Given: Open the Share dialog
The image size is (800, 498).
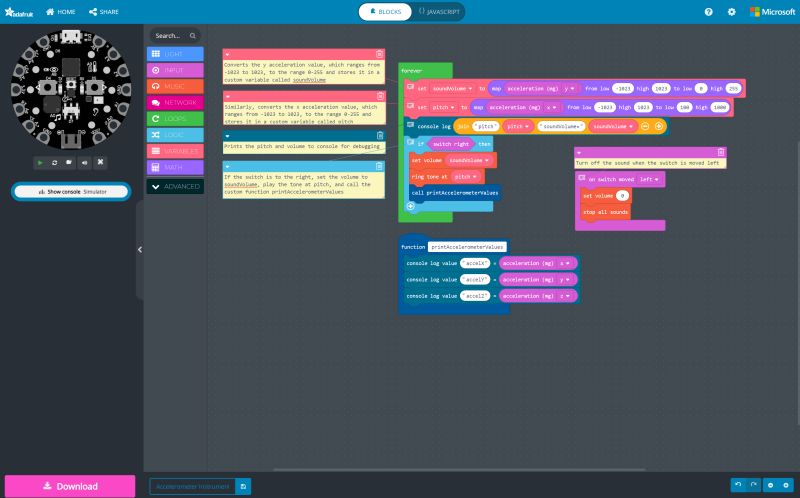Looking at the screenshot, I should [x=104, y=12].
